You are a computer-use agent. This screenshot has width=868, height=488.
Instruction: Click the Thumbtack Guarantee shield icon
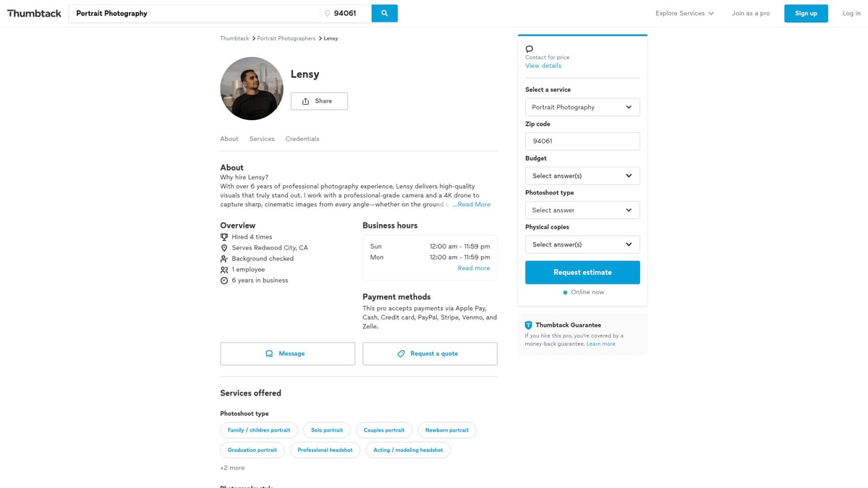[x=529, y=325]
